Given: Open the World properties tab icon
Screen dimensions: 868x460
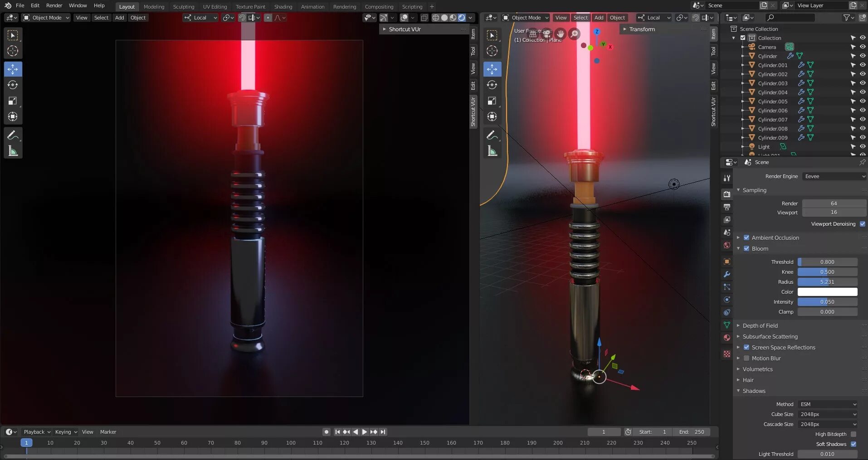Looking at the screenshot, I should 727,245.
